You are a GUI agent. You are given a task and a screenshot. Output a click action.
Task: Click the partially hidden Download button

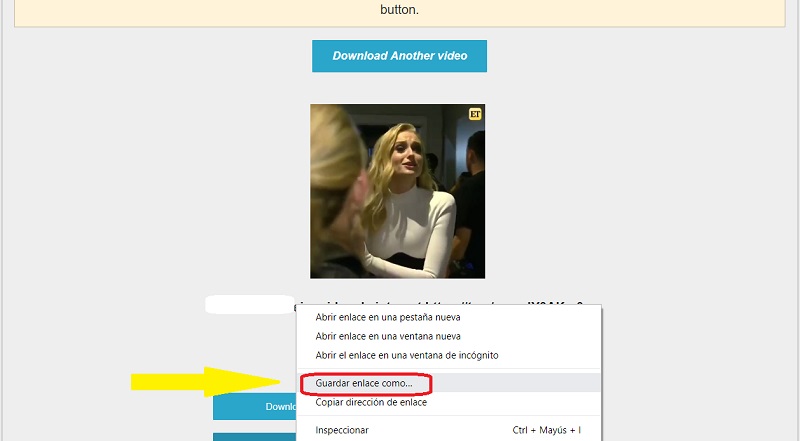[x=255, y=407]
